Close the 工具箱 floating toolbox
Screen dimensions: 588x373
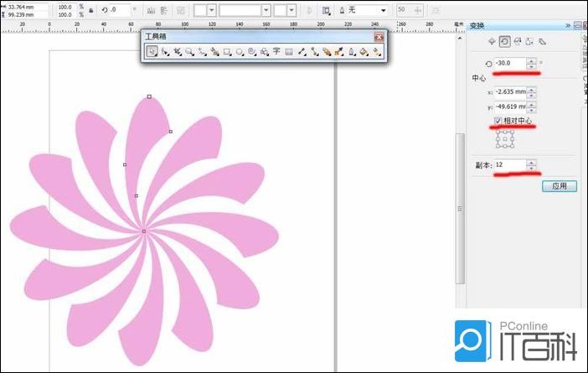379,38
